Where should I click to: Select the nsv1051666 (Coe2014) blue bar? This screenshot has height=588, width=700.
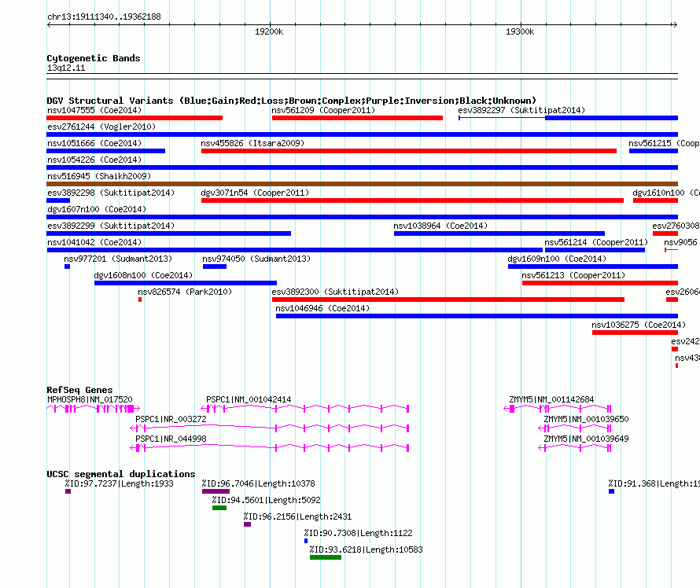[106, 151]
